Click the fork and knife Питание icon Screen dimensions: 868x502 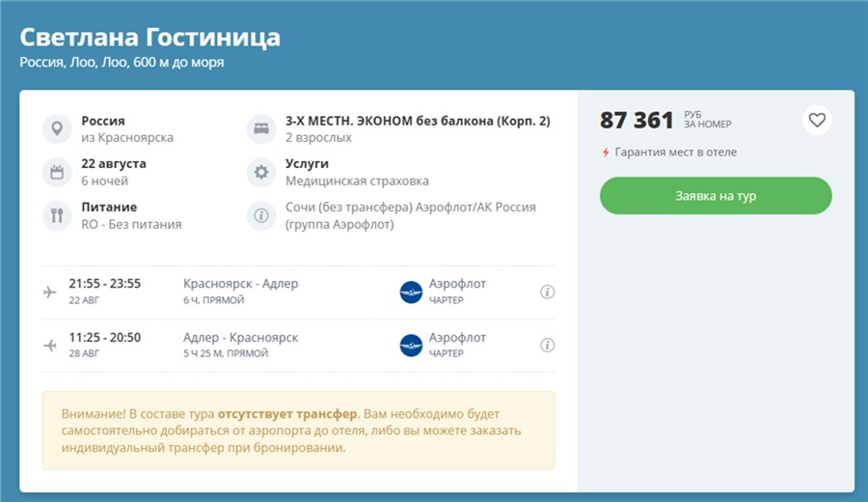[x=57, y=215]
